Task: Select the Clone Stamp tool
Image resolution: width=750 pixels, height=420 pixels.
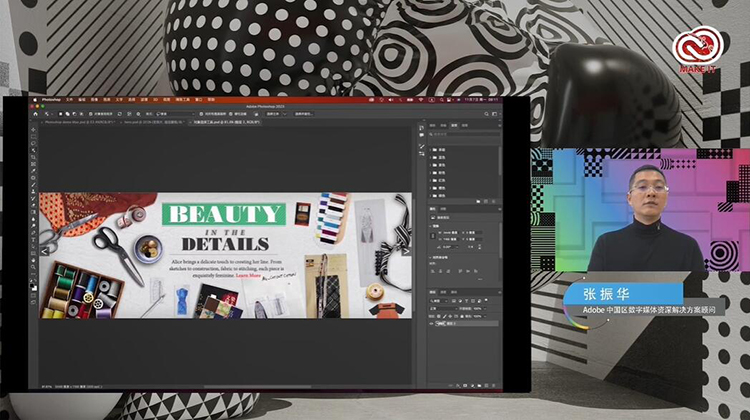Action: coord(33,191)
